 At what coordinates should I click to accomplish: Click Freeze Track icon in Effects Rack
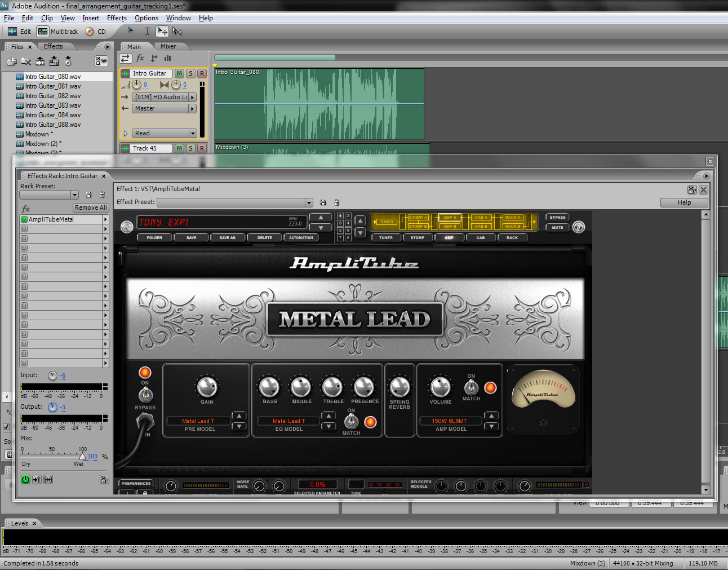pyautogui.click(x=48, y=479)
